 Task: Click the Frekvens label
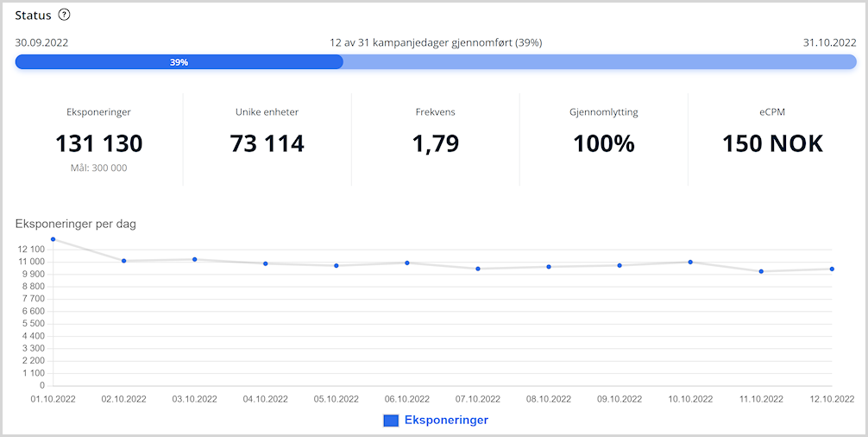pos(435,112)
